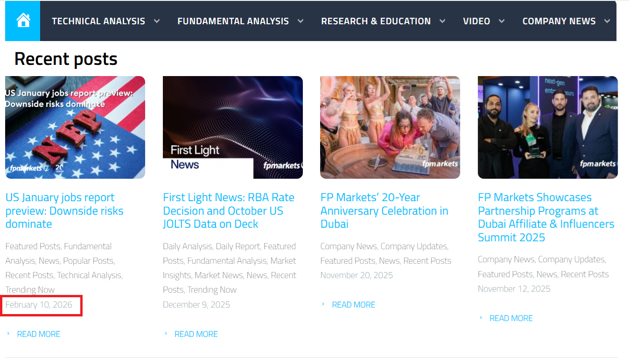Open the Video menu
The height and width of the screenshot is (364, 629).
pyautogui.click(x=476, y=21)
